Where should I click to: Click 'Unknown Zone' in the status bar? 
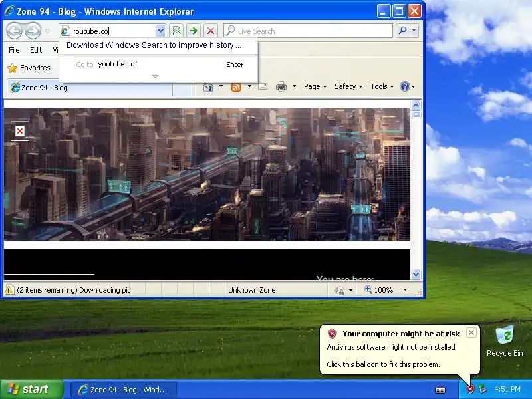point(252,290)
